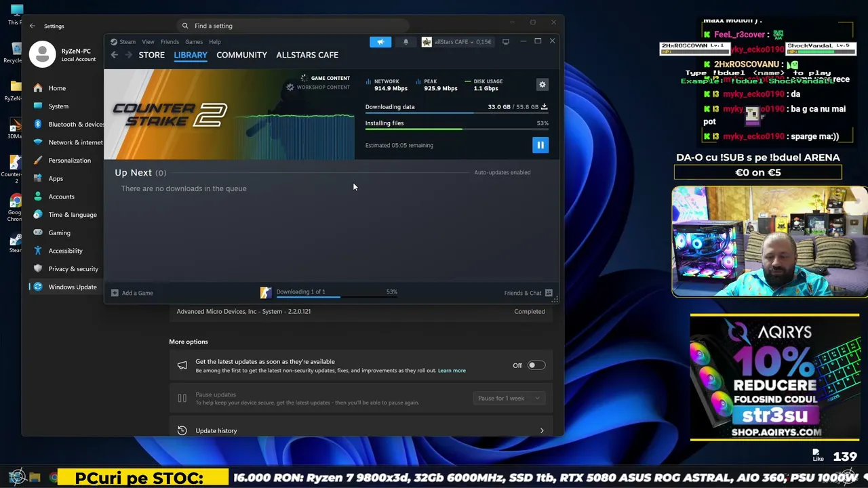
Task: Open the Learn more link
Action: [x=452, y=371]
